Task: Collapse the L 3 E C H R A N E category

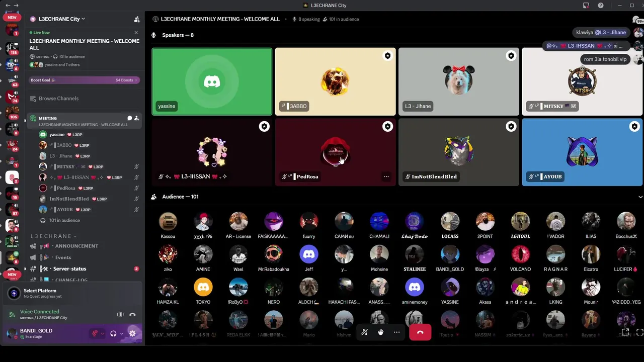Action: point(53,236)
